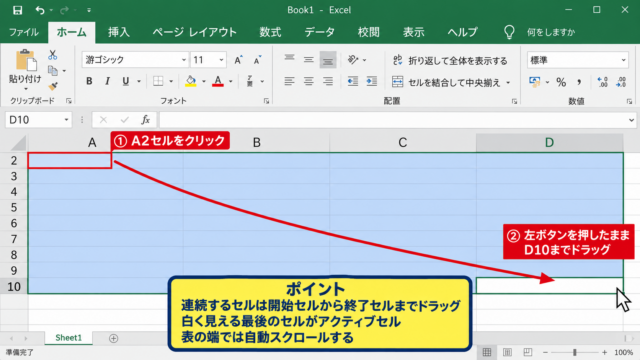
Task: Click the Copy icon
Action: click(53, 71)
